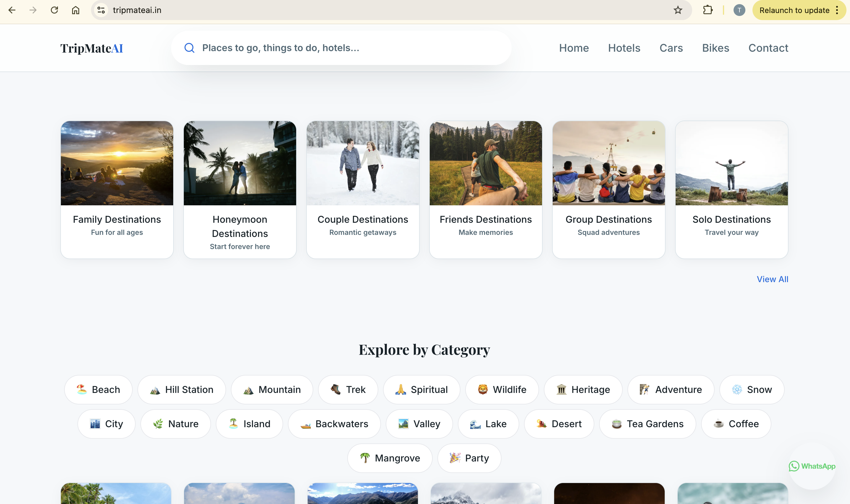Viewport: 850px width, 504px height.
Task: Open the WhatsApp chat widget
Action: coord(812,466)
